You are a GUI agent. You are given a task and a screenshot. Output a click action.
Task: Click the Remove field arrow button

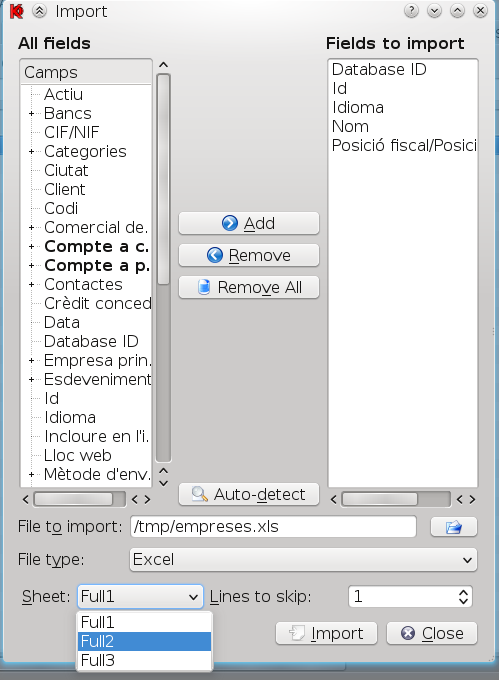click(x=249, y=255)
